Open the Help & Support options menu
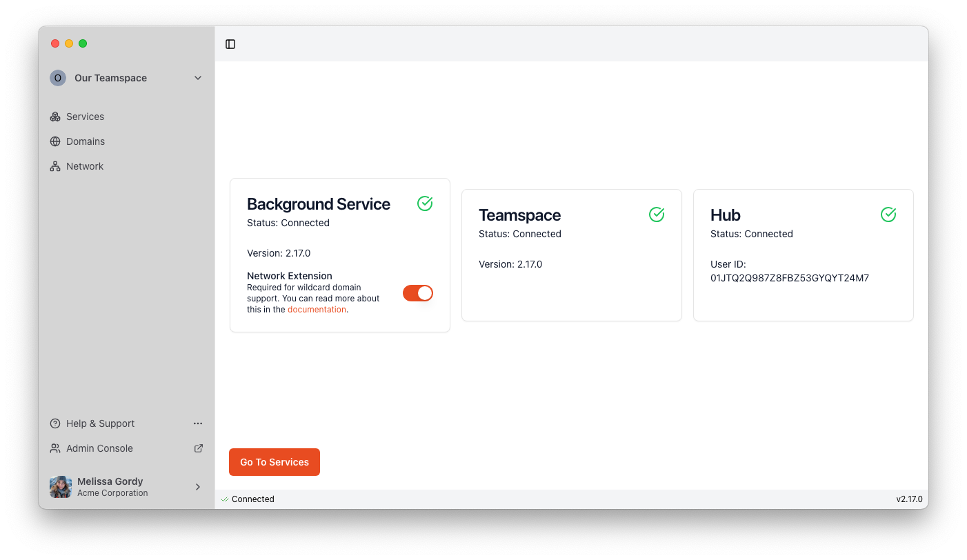The width and height of the screenshot is (967, 560). point(198,423)
